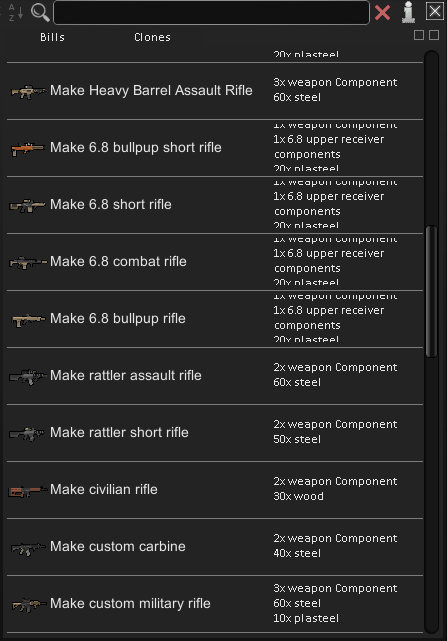
Task: Click the rattler assault rifle weapon icon
Action: click(x=28, y=377)
